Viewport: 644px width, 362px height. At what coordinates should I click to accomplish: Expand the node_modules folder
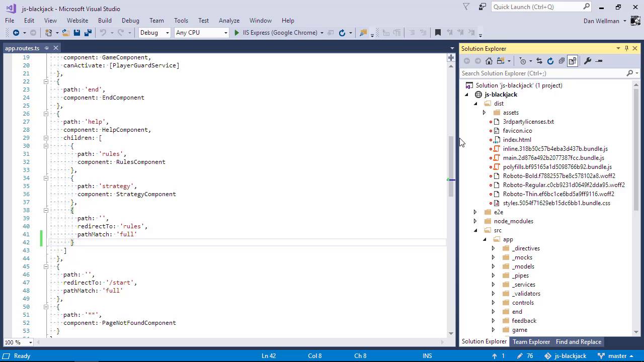pyautogui.click(x=475, y=221)
